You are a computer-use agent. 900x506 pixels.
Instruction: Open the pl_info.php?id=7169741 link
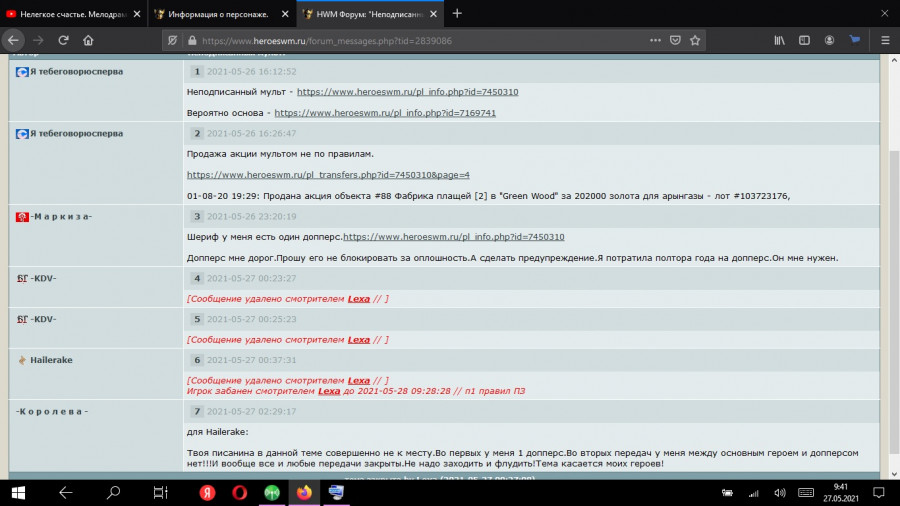click(384, 113)
